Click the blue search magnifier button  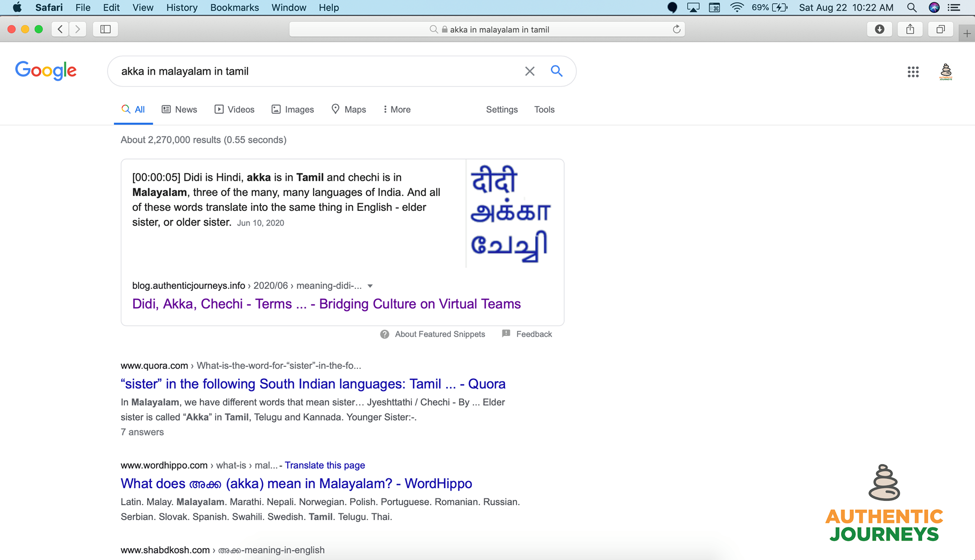(x=557, y=71)
